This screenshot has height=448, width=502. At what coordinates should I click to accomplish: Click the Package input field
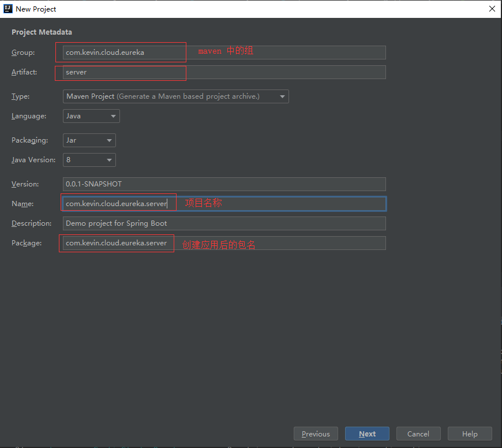point(224,243)
